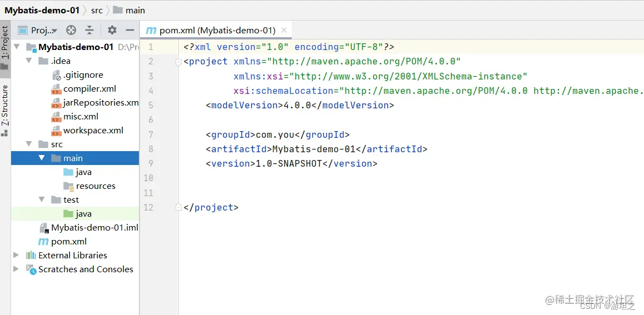Screen dimensions: 644x315
Task: Select the .idea folder
Action: [76, 61]
